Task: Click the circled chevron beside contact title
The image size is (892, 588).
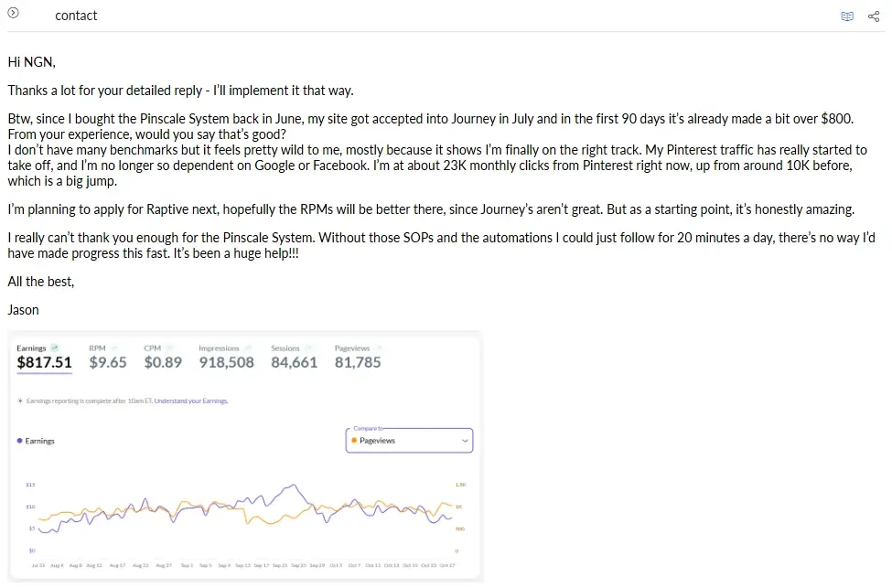Action: point(13,14)
